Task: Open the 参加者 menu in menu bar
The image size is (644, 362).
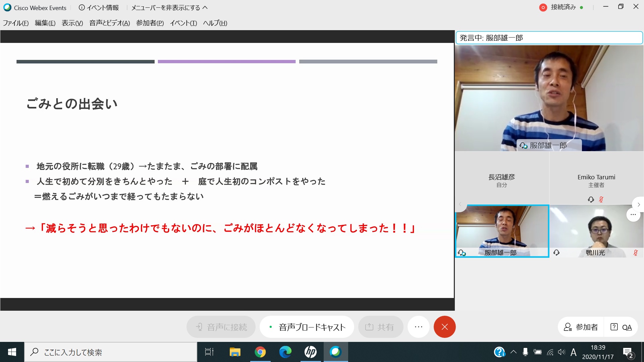Action: tap(150, 23)
